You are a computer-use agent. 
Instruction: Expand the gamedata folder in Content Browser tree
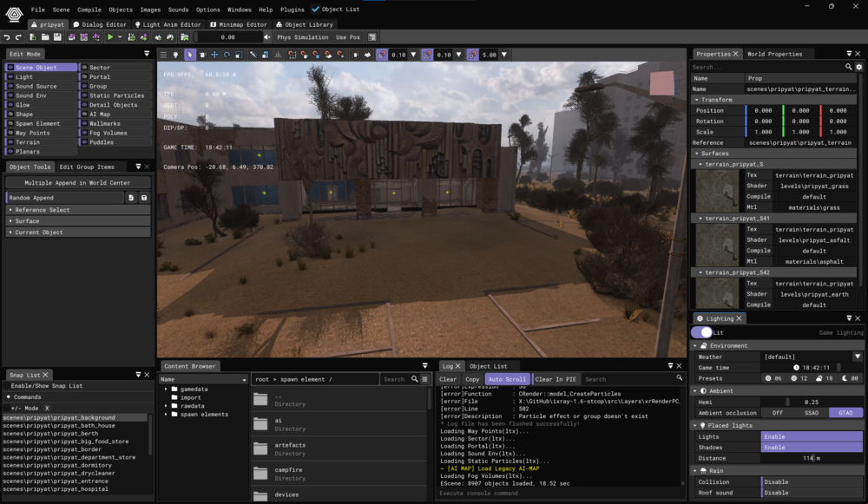click(x=166, y=389)
